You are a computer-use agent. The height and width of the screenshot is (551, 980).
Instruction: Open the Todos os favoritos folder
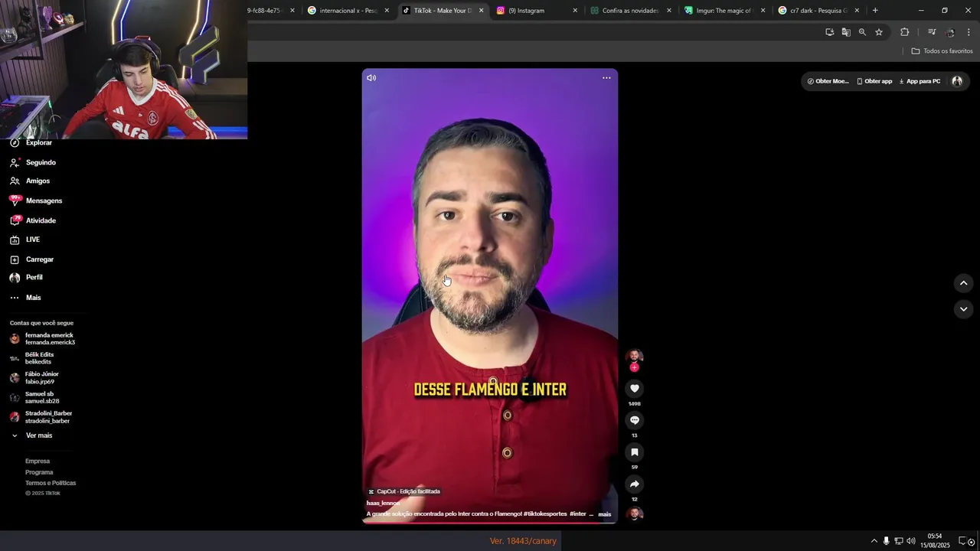pyautogui.click(x=942, y=51)
